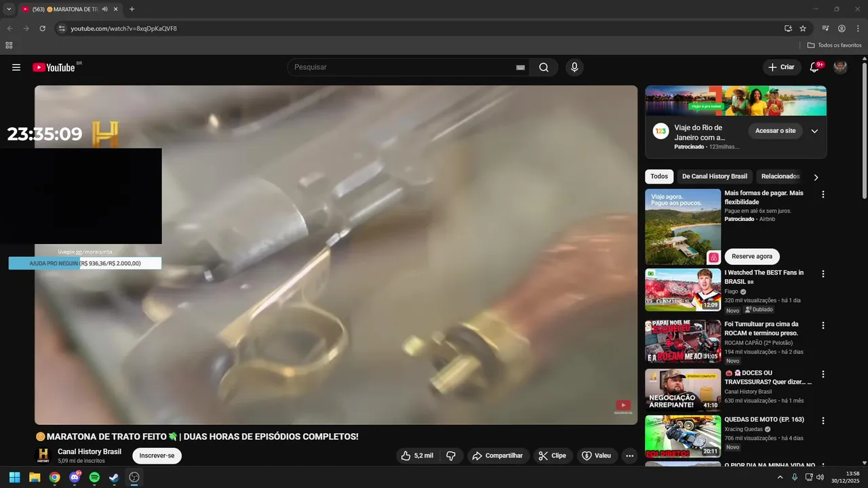The width and height of the screenshot is (868, 488).
Task: Open Discord from the taskbar
Action: [75, 477]
